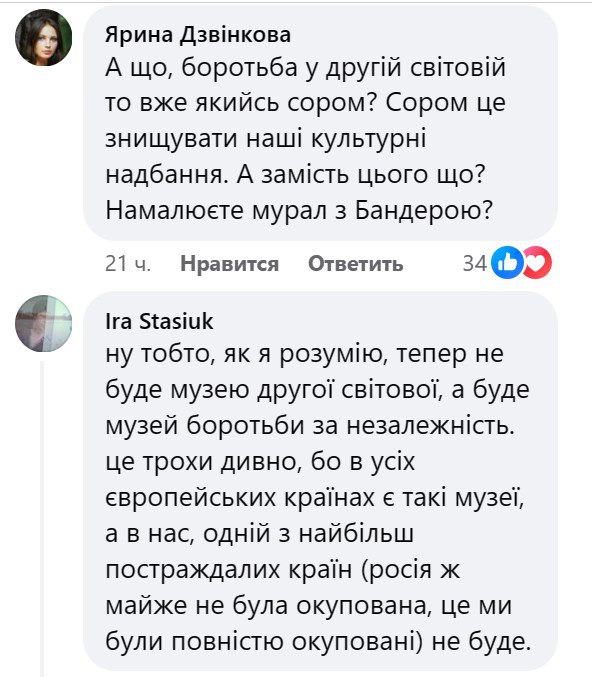Open the 34 reactions count
The width and height of the screenshot is (592, 677).
[x=475, y=263]
